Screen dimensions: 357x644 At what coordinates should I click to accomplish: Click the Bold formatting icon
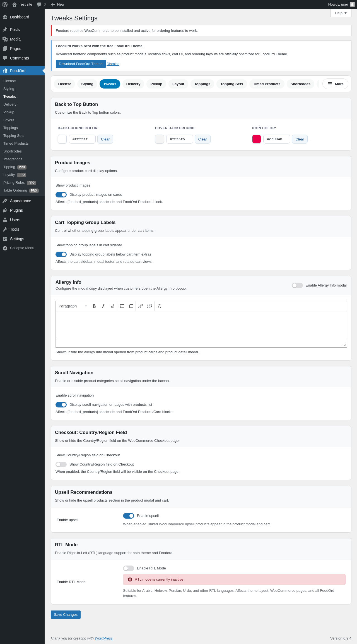click(x=94, y=306)
